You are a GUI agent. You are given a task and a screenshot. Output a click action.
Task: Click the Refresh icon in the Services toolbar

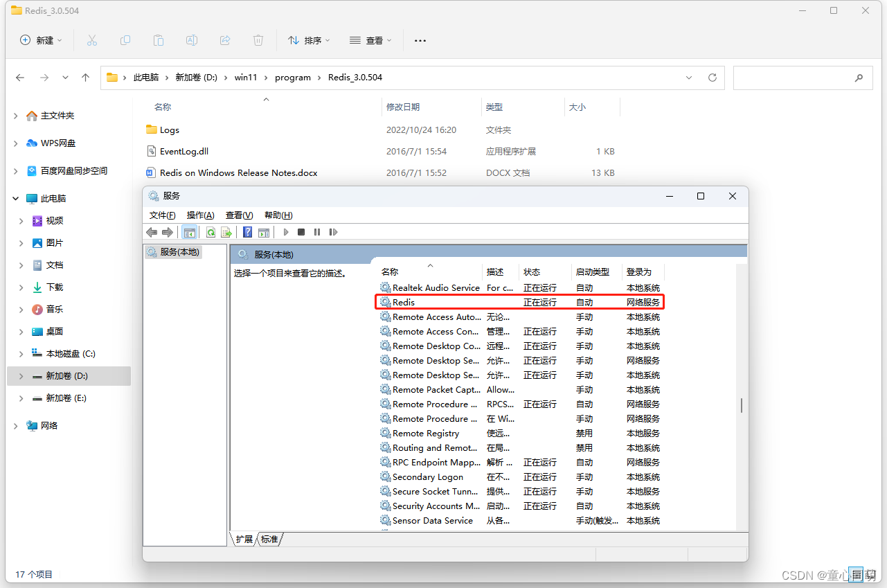pos(210,232)
